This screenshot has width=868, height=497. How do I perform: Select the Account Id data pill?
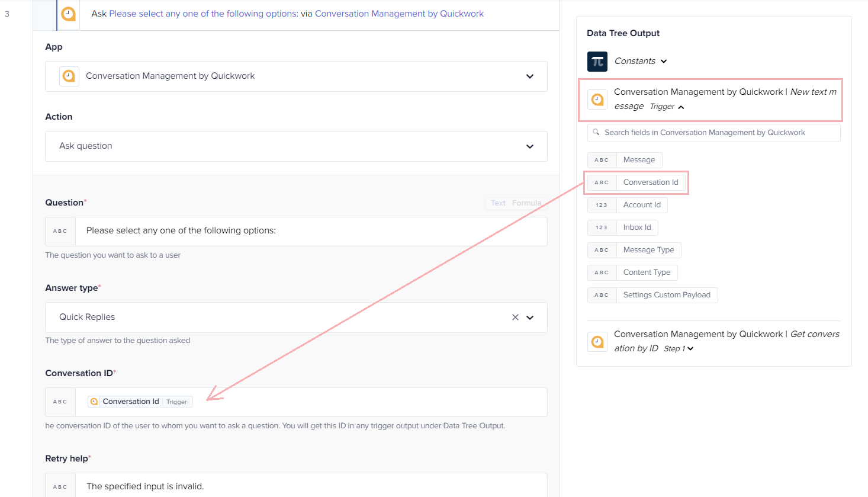[642, 205]
